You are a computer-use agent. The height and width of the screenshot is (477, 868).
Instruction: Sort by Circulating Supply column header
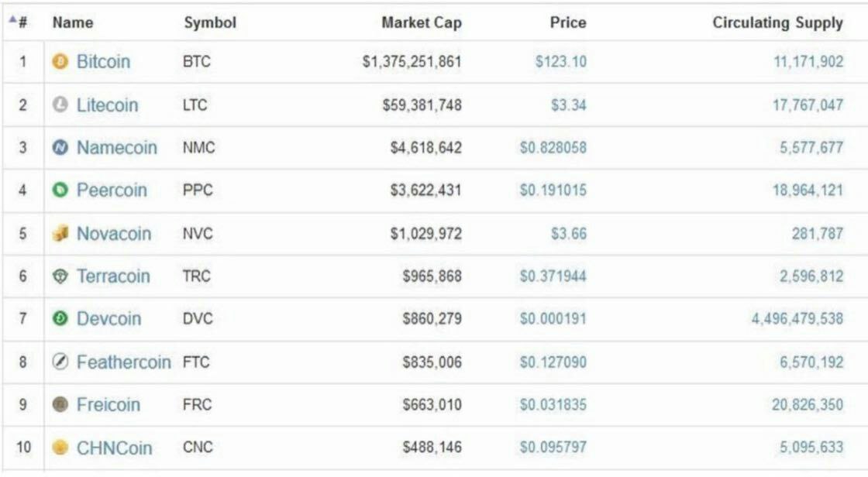(x=777, y=22)
